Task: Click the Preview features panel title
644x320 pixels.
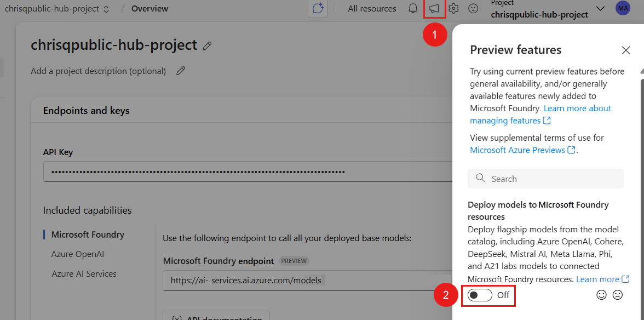Action: pyautogui.click(x=515, y=50)
